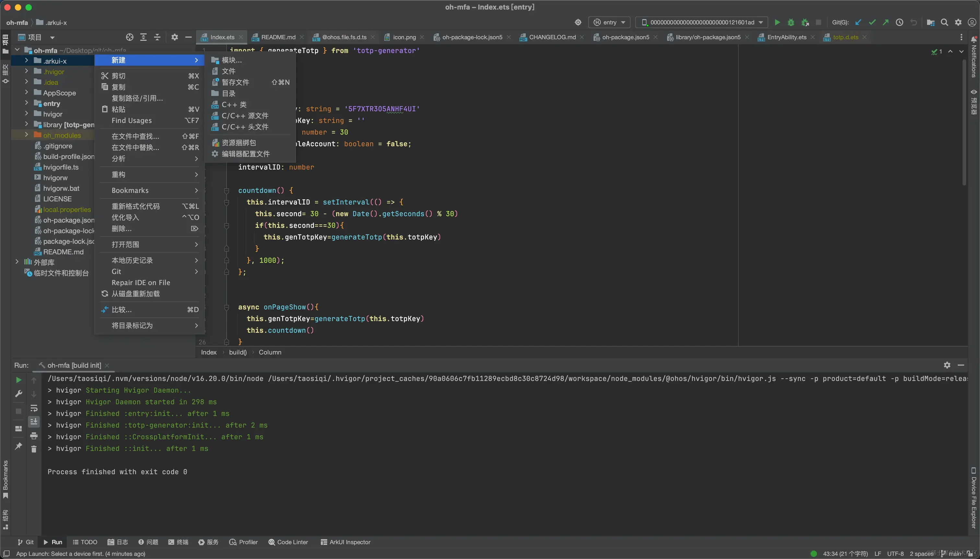Switch to the EntryAbility.ets editor tab
The width and height of the screenshot is (980, 559).
pos(786,37)
